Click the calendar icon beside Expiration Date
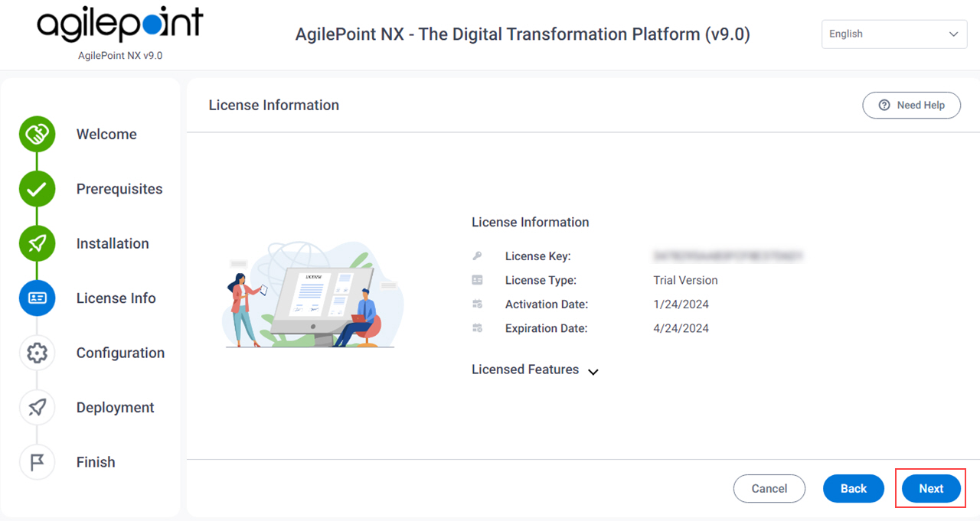The width and height of the screenshot is (980, 521). [x=477, y=328]
